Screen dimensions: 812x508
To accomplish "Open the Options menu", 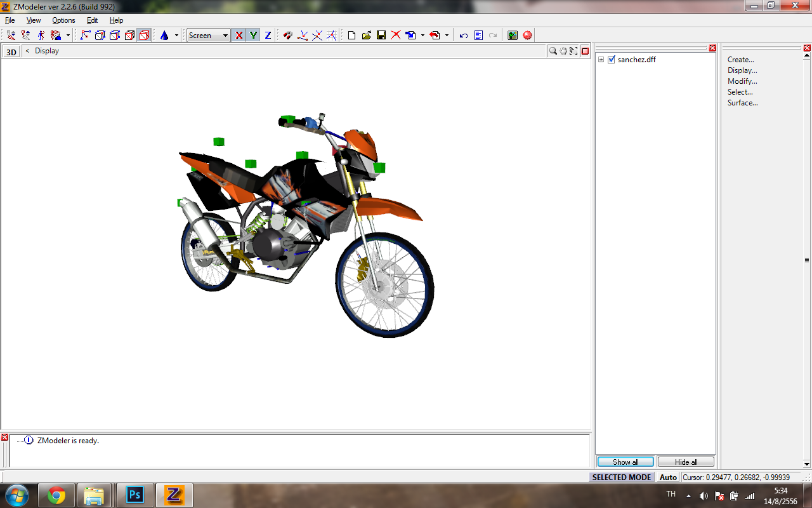I will coord(63,20).
